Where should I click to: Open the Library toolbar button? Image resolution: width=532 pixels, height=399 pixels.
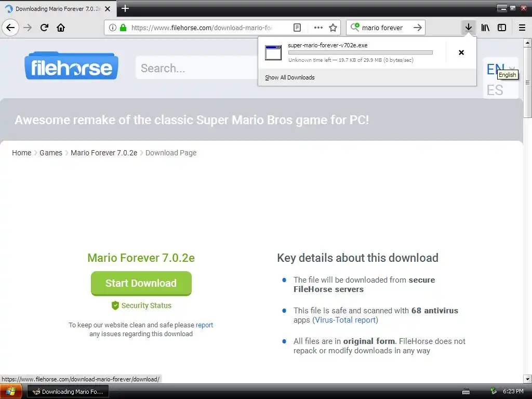[485, 28]
